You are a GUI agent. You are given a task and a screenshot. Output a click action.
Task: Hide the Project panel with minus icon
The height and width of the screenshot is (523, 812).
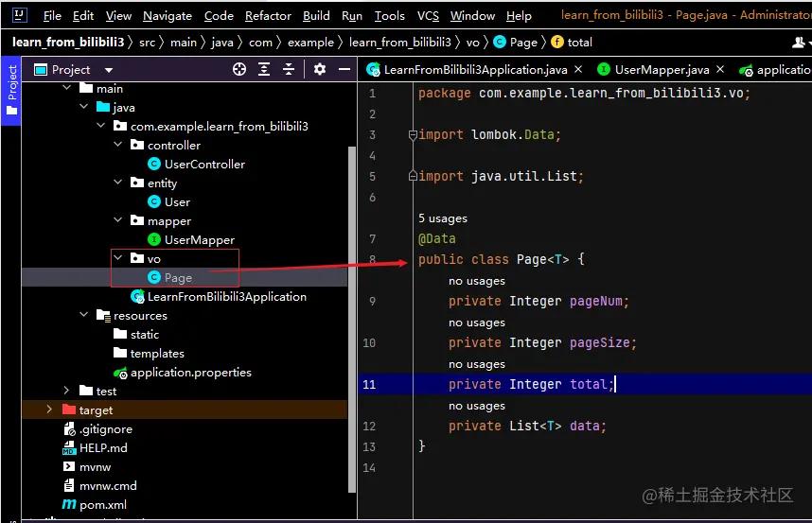pos(344,69)
